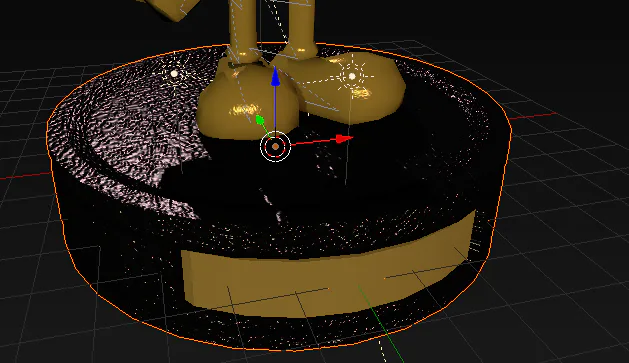
Task: Select the character's right leg
Action: pyautogui.click(x=301, y=26)
